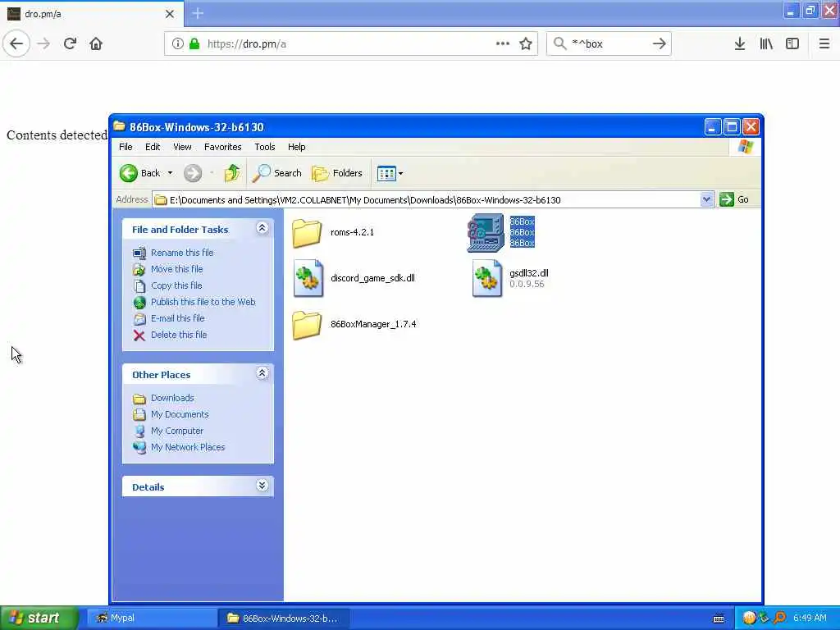Open the Favorites menu
This screenshot has height=630, width=840.
pyautogui.click(x=223, y=147)
